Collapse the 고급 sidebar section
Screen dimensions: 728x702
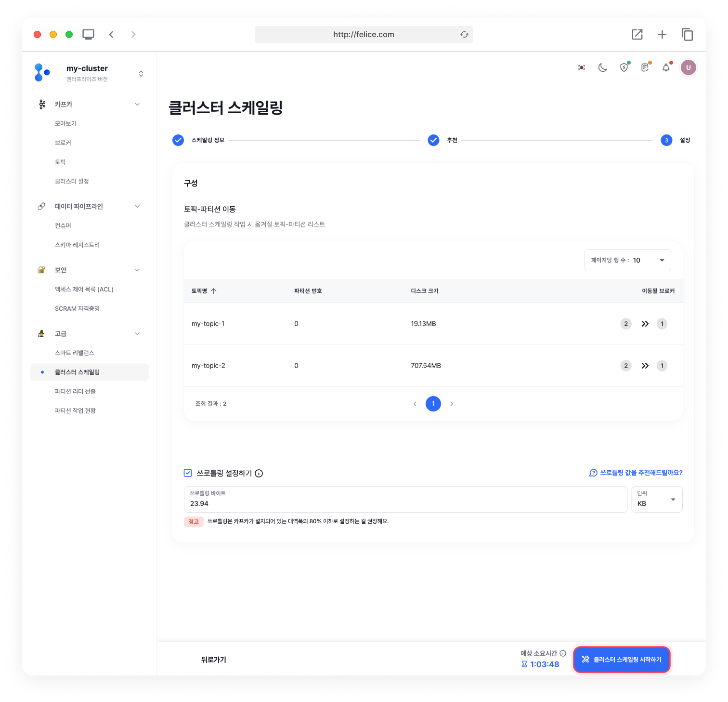click(137, 333)
